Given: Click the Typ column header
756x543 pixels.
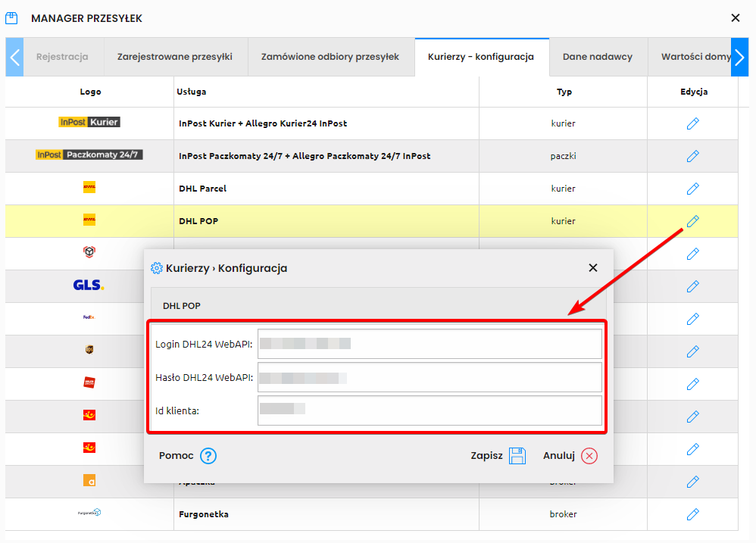Looking at the screenshot, I should tap(564, 92).
